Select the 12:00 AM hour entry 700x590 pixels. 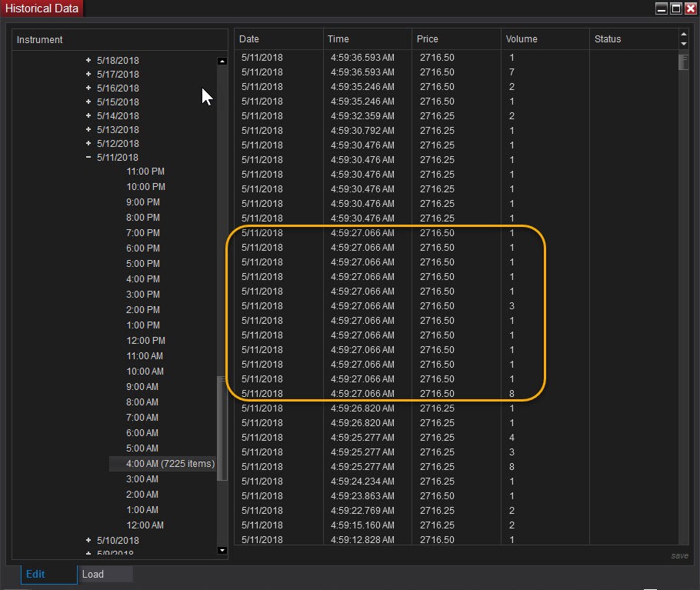145,525
